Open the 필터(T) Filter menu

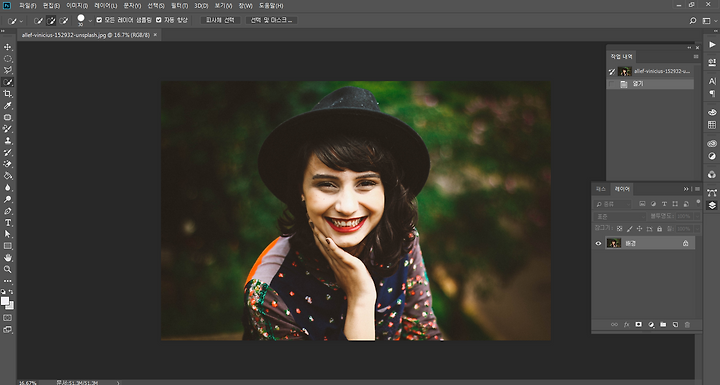pyautogui.click(x=179, y=6)
